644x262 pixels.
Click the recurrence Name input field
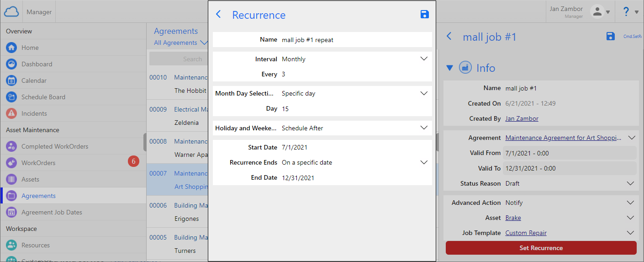[x=354, y=40]
